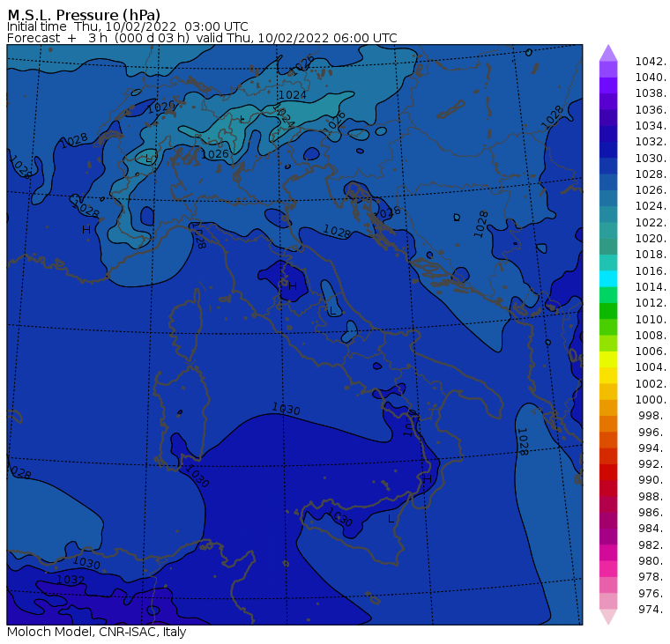Pick the green swatch between 1010 and 1012

(608, 311)
